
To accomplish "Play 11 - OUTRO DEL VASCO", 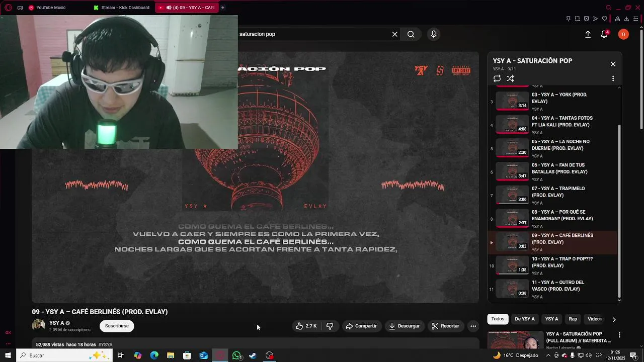I will coord(552,289).
